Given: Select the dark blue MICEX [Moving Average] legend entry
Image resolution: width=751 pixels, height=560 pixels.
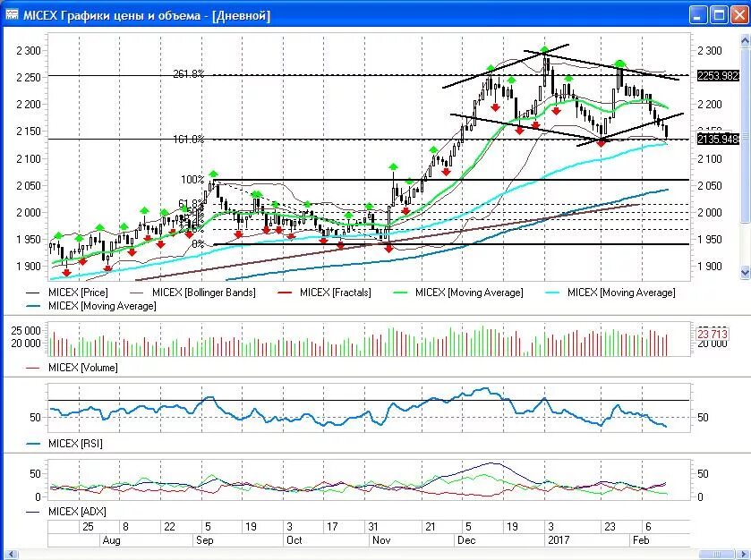Looking at the screenshot, I should tap(91, 306).
